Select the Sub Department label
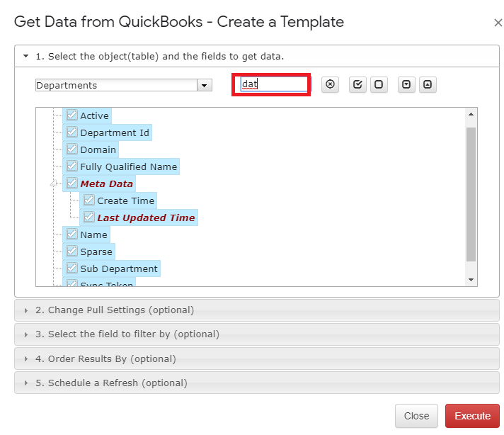The image size is (504, 435). 119,269
